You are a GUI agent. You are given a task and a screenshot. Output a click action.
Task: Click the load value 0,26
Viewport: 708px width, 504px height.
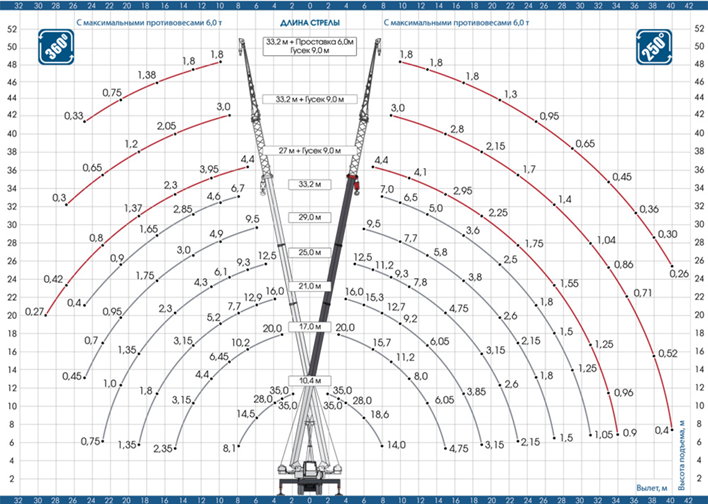(x=679, y=274)
